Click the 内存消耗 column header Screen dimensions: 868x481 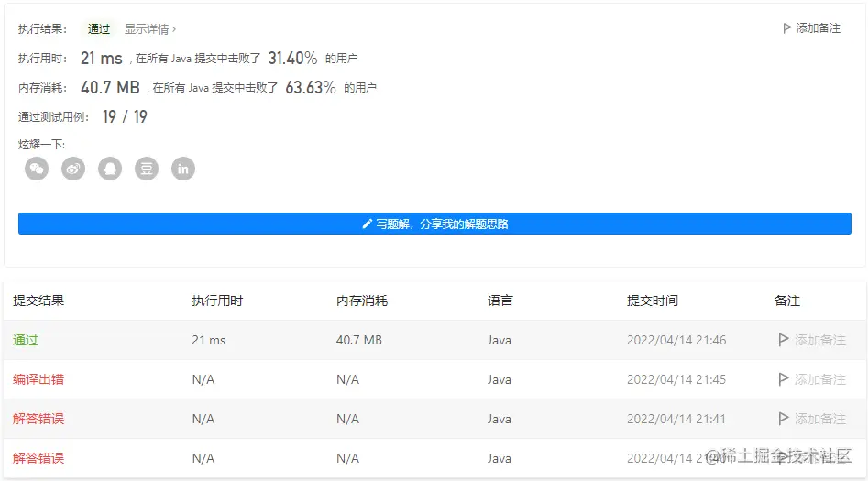[362, 301]
